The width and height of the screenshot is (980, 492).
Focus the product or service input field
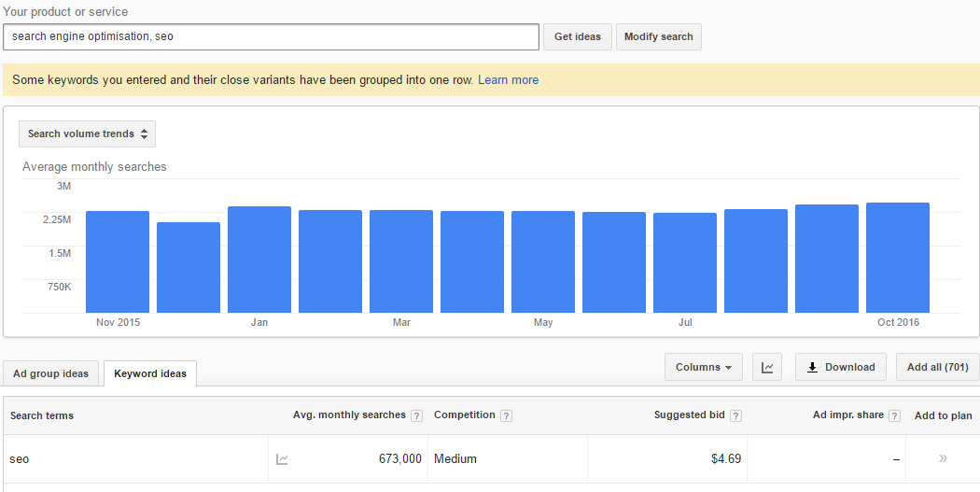coord(271,37)
